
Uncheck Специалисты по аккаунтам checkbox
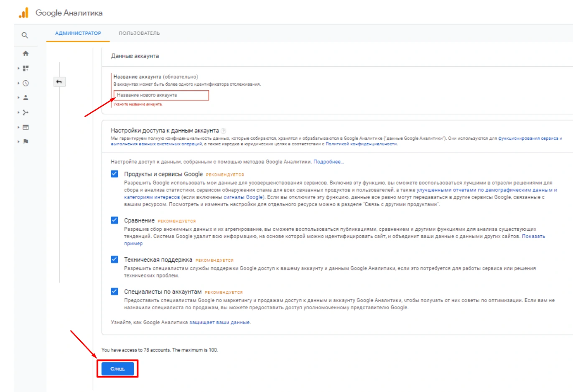pos(115,292)
